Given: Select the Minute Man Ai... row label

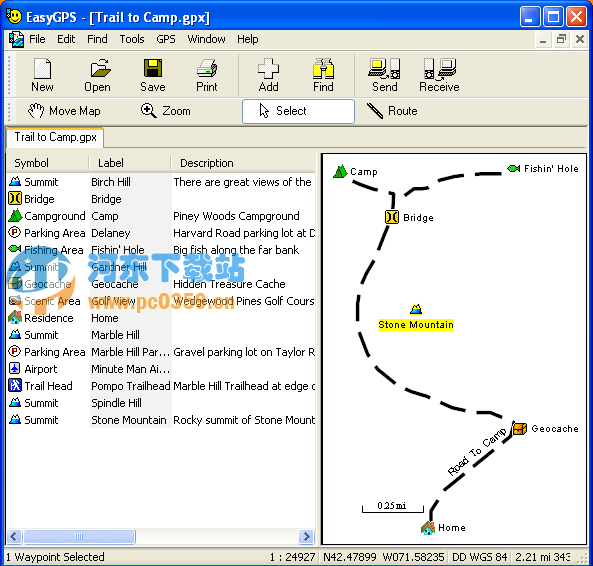Looking at the screenshot, I should (130, 369).
